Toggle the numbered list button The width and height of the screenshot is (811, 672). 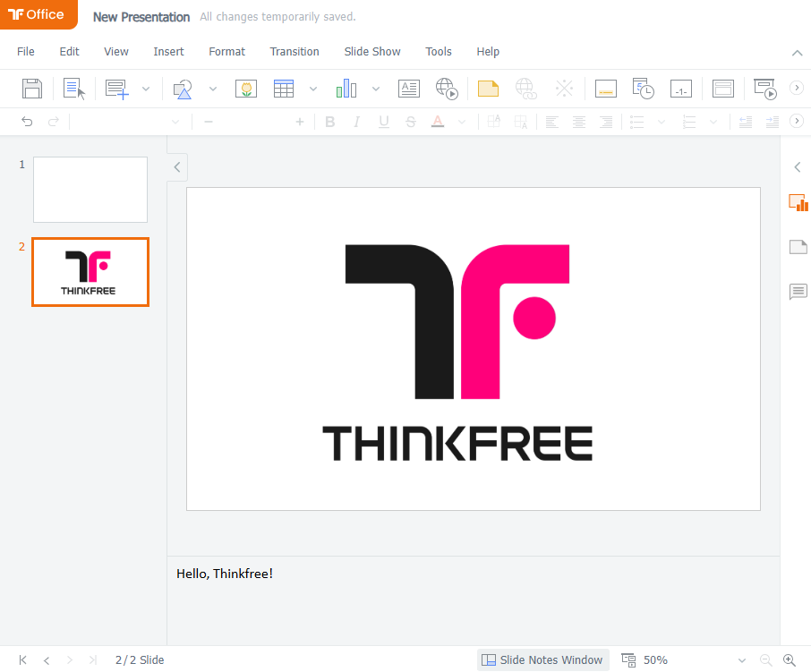[x=689, y=122]
